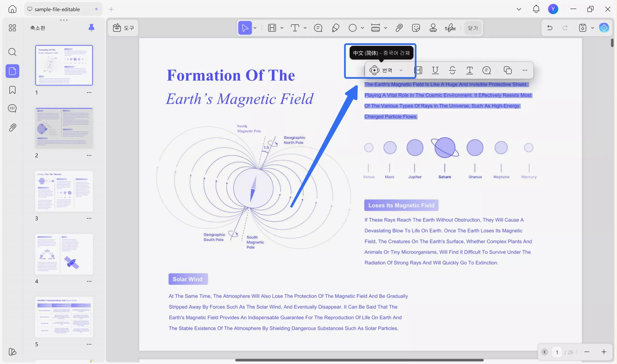The width and height of the screenshot is (617, 364).
Task: Undo the last action
Action: pos(550,28)
